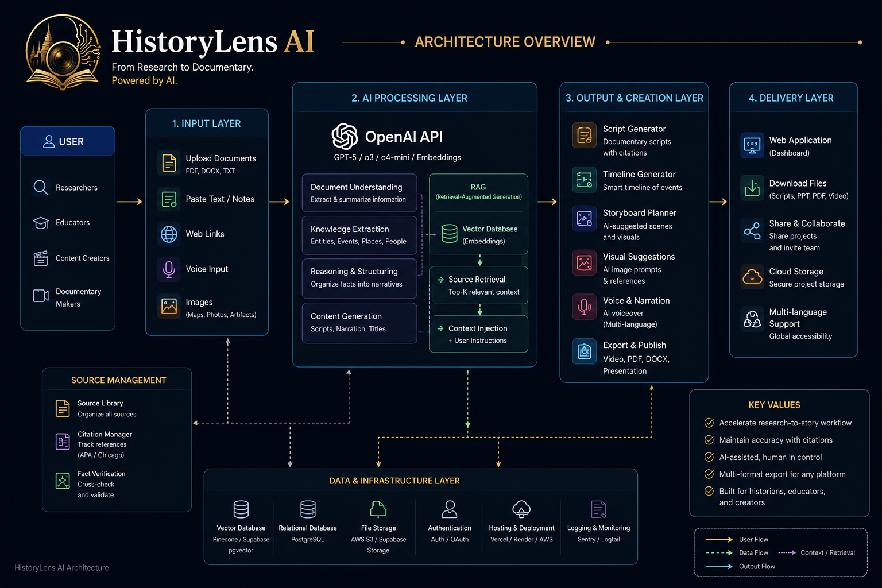Click the SOURCE MANAGEMENT heading

(x=119, y=380)
